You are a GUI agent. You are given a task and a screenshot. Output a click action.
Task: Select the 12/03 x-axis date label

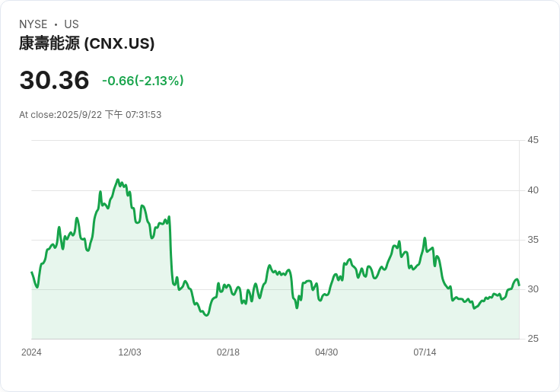pyautogui.click(x=129, y=352)
